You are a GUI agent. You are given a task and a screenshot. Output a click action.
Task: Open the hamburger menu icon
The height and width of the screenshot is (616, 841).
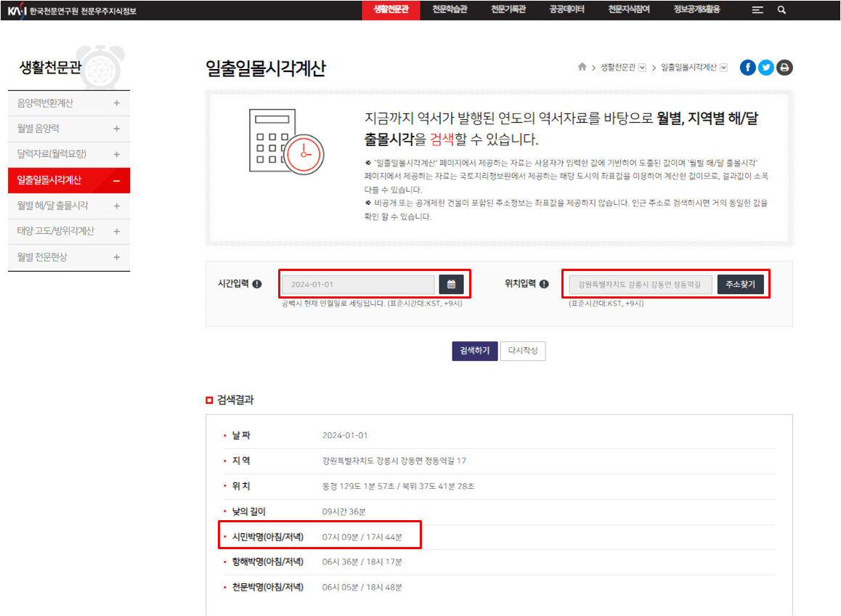click(757, 10)
